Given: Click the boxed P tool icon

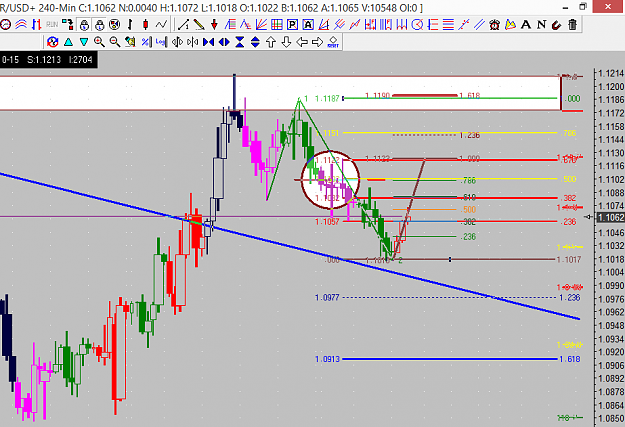Looking at the screenshot, I should (292, 25).
